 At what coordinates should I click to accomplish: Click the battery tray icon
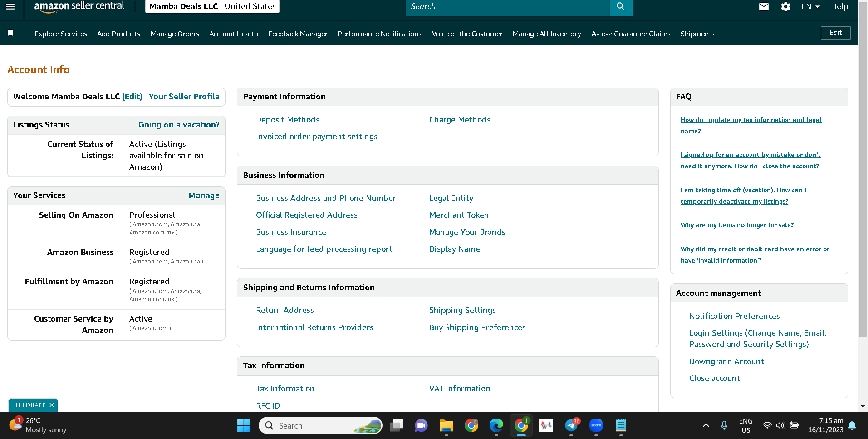pos(794,425)
